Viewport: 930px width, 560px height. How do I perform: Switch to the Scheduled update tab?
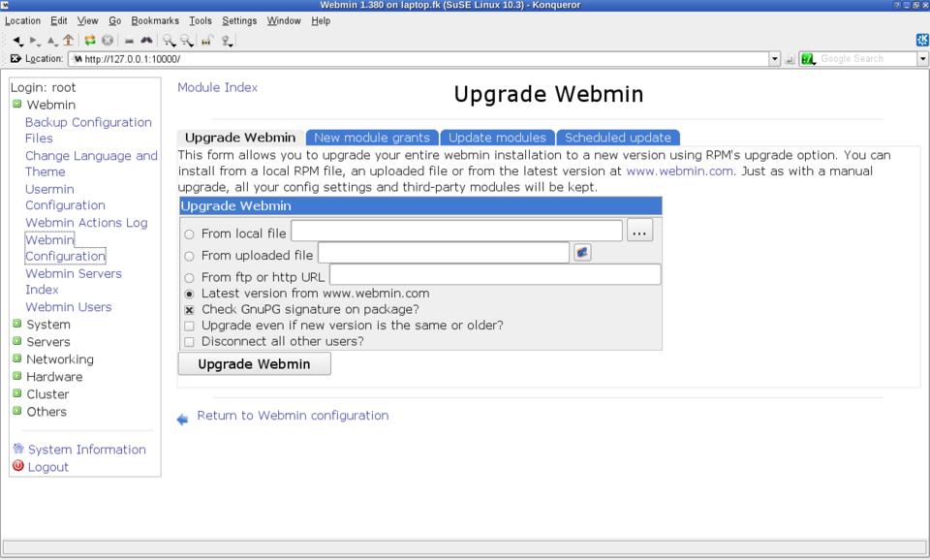pyautogui.click(x=618, y=138)
